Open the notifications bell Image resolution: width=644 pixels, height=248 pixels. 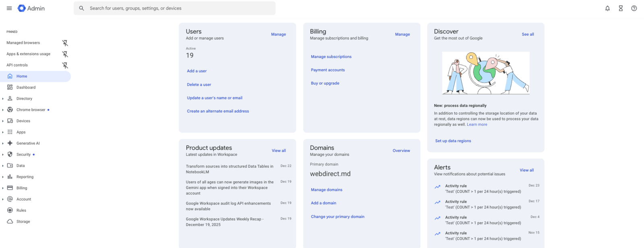click(x=607, y=8)
